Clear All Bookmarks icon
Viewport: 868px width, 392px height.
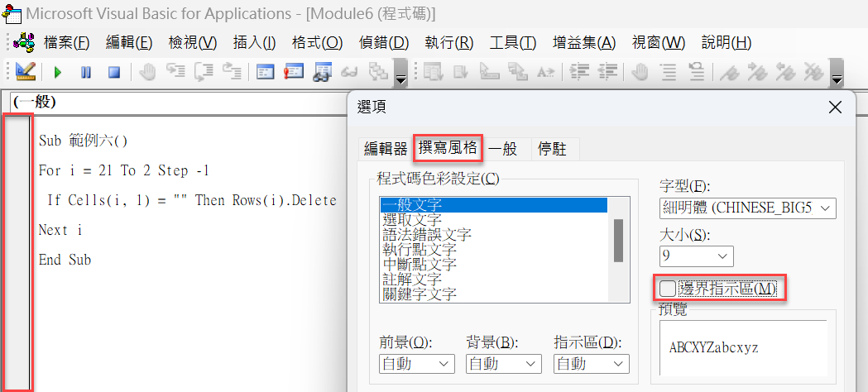tap(813, 72)
